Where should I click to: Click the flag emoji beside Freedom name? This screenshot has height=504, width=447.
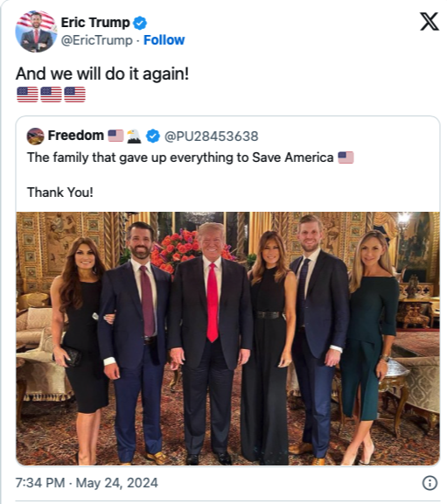(115, 136)
